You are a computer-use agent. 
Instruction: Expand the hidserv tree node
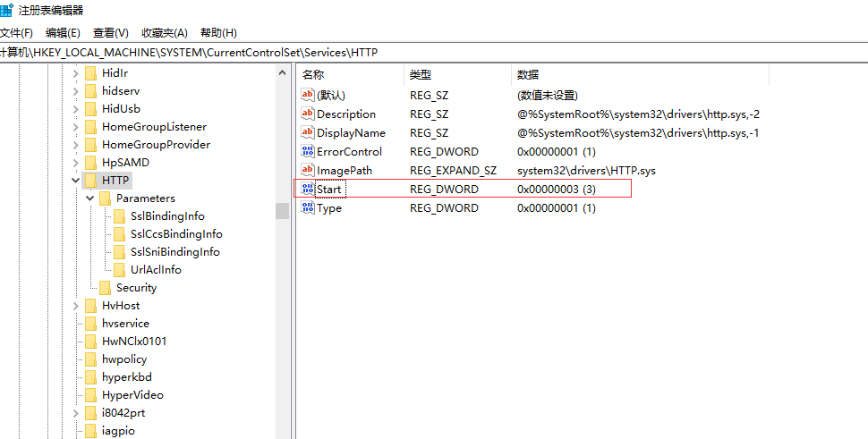76,91
